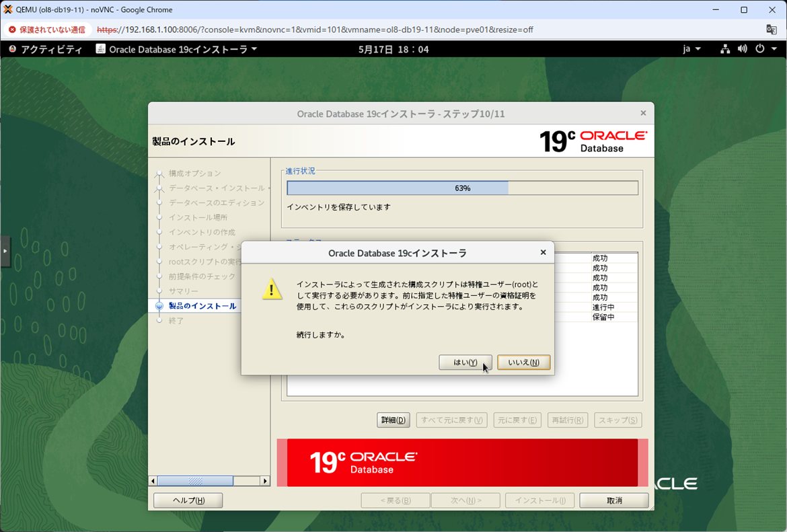Click the 元に戻す(E) button

(517, 420)
